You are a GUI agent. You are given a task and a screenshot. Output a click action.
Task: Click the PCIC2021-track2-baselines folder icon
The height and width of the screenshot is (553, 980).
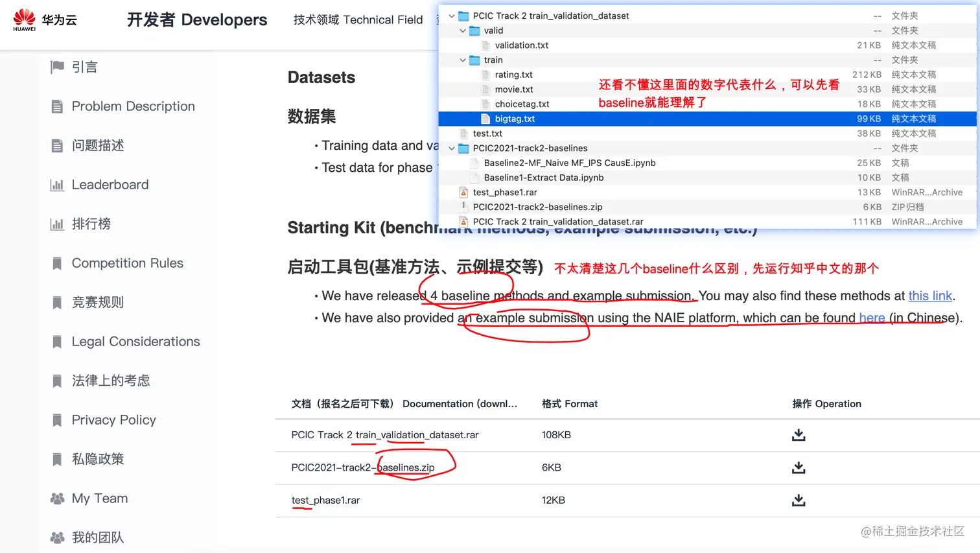(x=463, y=148)
